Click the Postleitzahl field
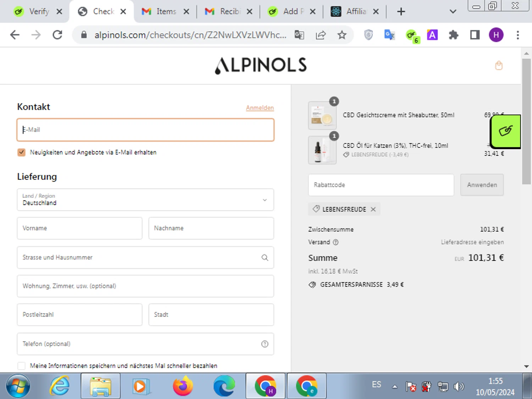 pyautogui.click(x=79, y=315)
